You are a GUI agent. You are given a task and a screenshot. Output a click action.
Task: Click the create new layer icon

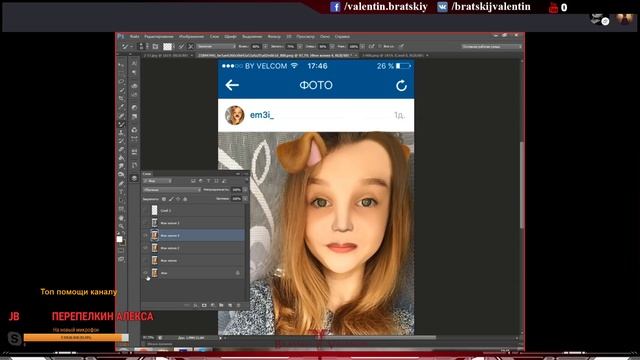pyautogui.click(x=230, y=305)
